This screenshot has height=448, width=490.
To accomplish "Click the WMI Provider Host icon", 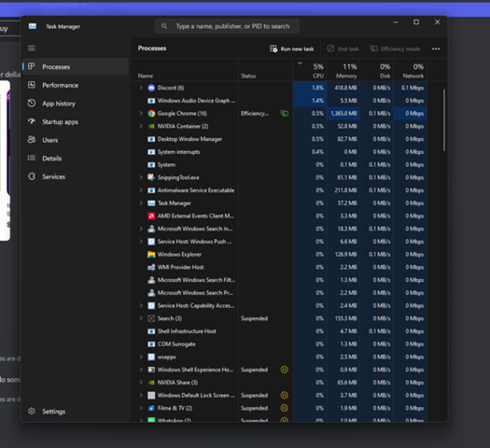I will coord(151,267).
